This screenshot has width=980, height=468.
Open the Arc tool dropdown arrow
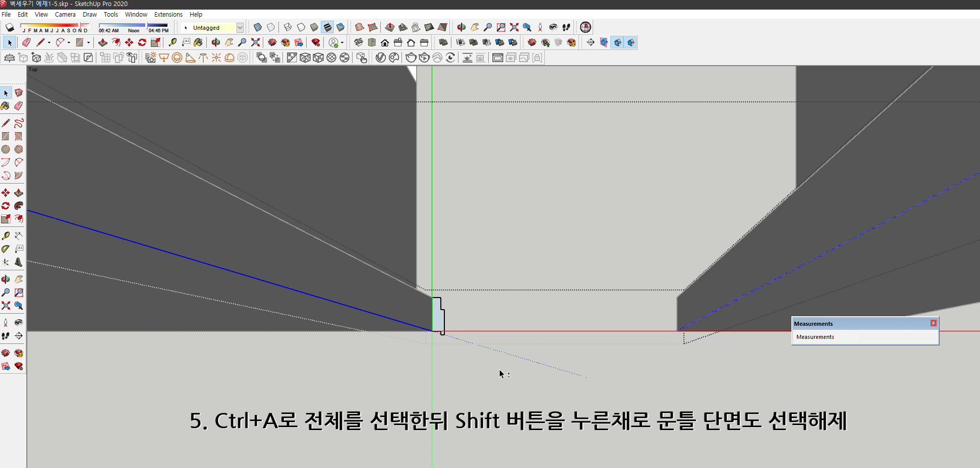click(69, 42)
